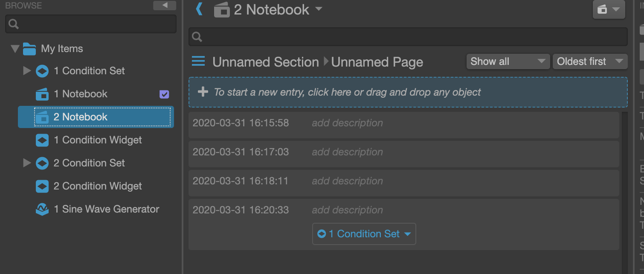Select Unnamed Page in the breadcrumb
644x274 pixels.
point(377,62)
